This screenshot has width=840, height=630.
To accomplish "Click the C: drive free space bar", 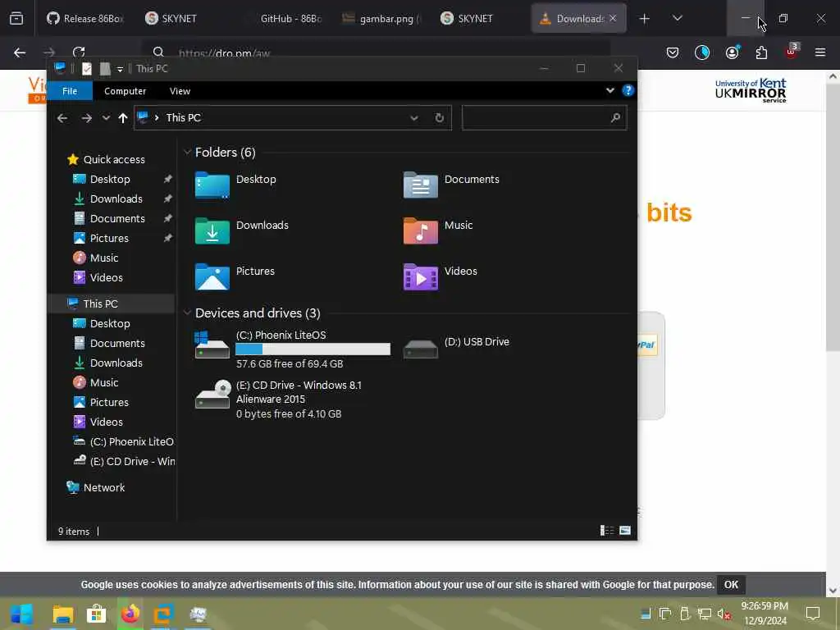I will [x=313, y=349].
